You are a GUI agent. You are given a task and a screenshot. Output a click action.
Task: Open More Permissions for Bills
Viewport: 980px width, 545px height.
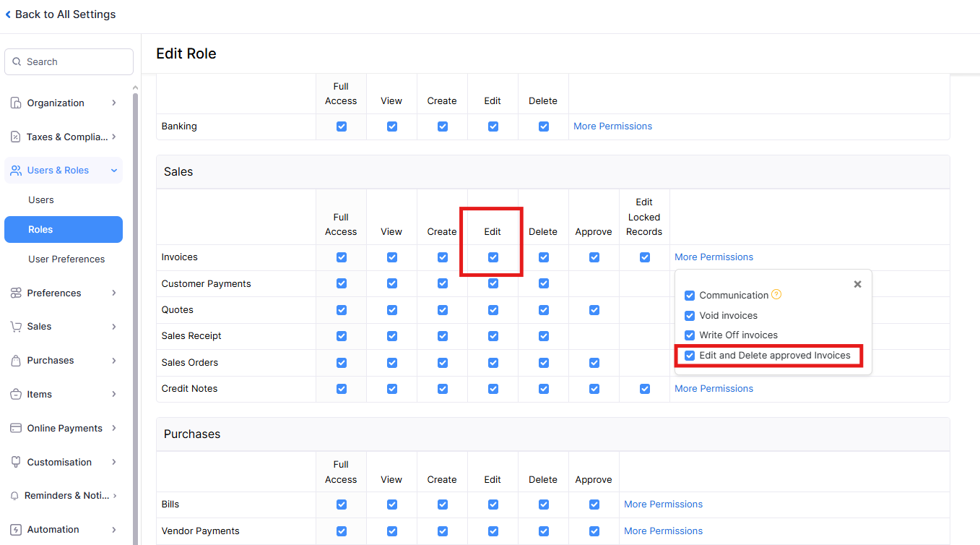(x=663, y=504)
